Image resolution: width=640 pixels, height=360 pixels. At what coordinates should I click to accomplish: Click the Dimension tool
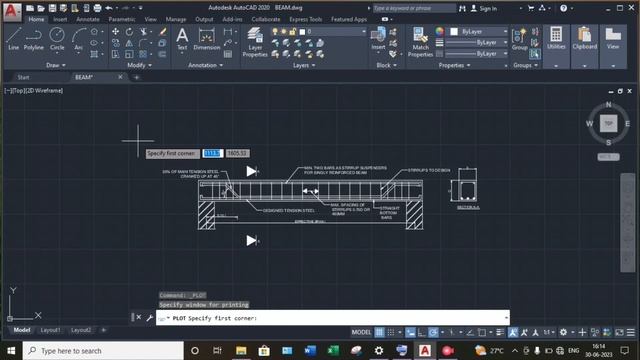click(207, 39)
